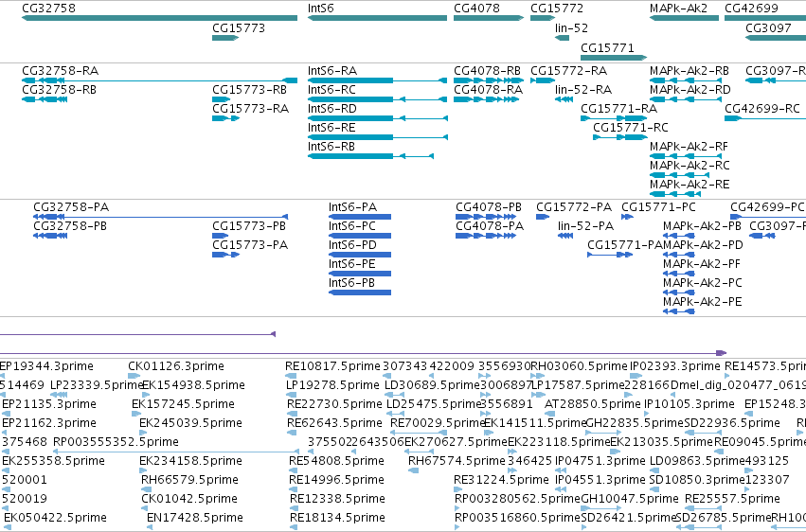The width and height of the screenshot is (806, 532).
Task: Click transcript CG15771-RC label
Action: [631, 128]
